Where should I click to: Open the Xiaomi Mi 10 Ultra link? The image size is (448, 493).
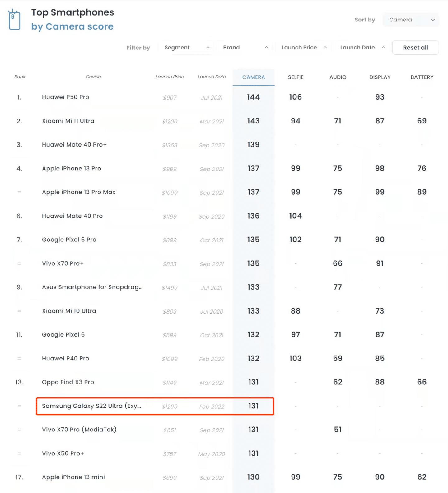coord(69,311)
